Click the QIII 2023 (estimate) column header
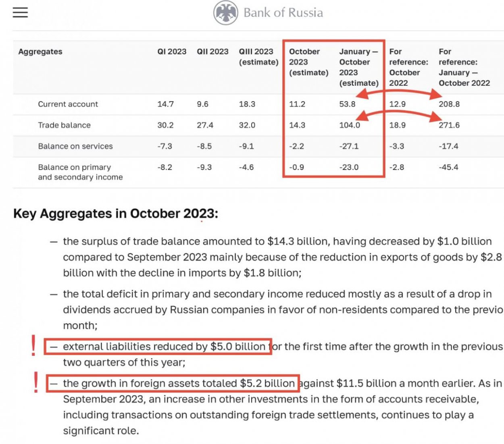The width and height of the screenshot is (504, 444). (x=258, y=57)
